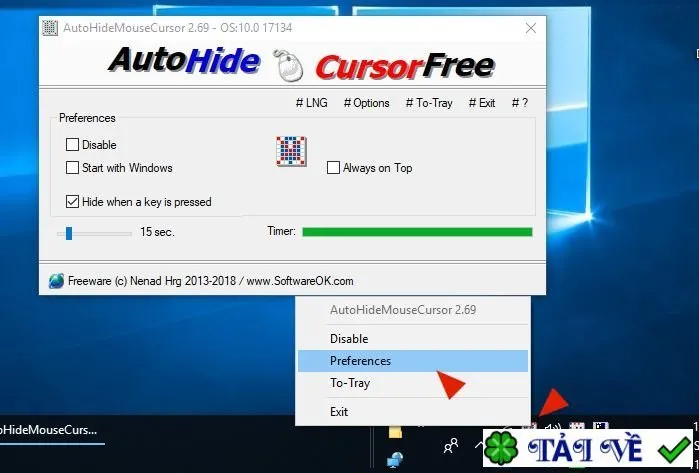Image resolution: width=699 pixels, height=473 pixels.
Task: Open the People icon on the taskbar
Action: [x=451, y=445]
